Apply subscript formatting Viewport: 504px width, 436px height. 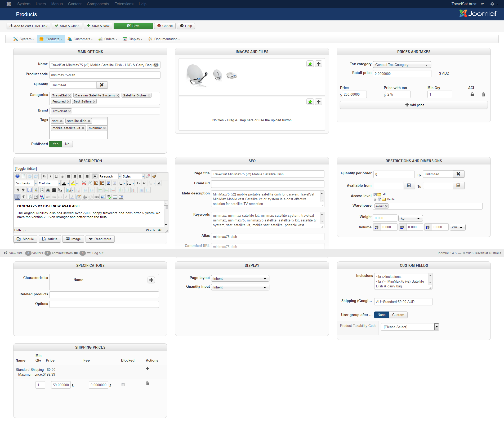138,183
